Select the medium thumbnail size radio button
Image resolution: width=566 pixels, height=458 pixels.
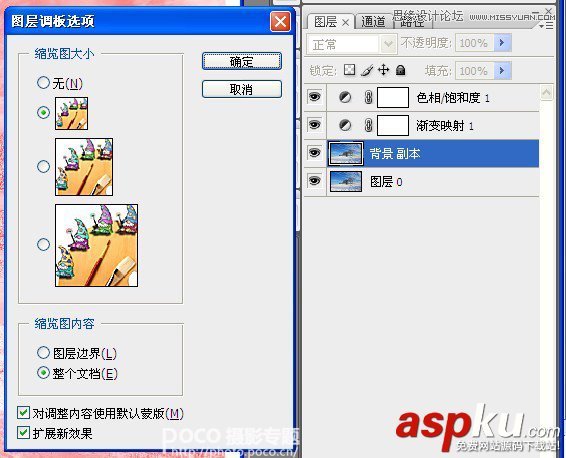point(43,166)
